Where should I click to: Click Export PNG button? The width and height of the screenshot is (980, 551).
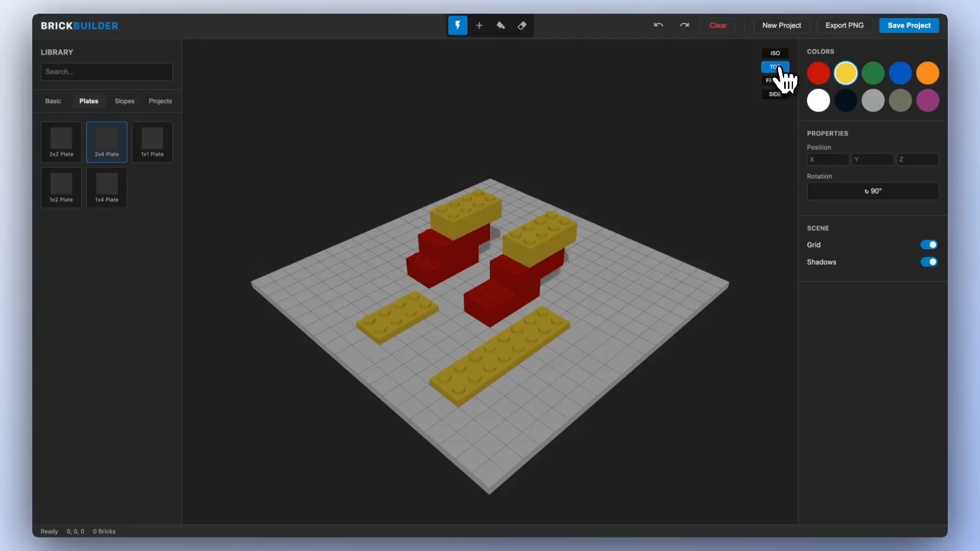point(845,26)
